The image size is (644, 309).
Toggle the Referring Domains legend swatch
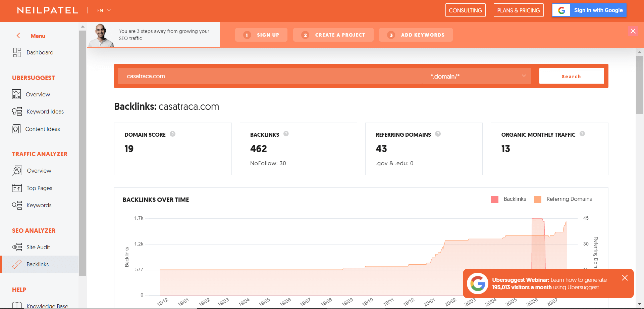pos(538,199)
